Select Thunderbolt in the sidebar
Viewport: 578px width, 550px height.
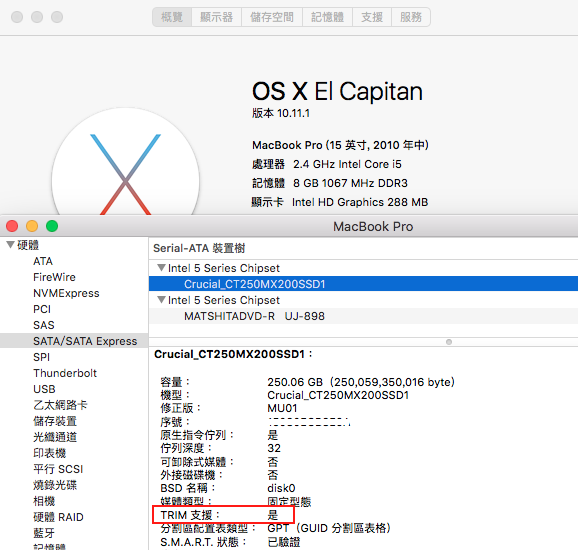[65, 373]
